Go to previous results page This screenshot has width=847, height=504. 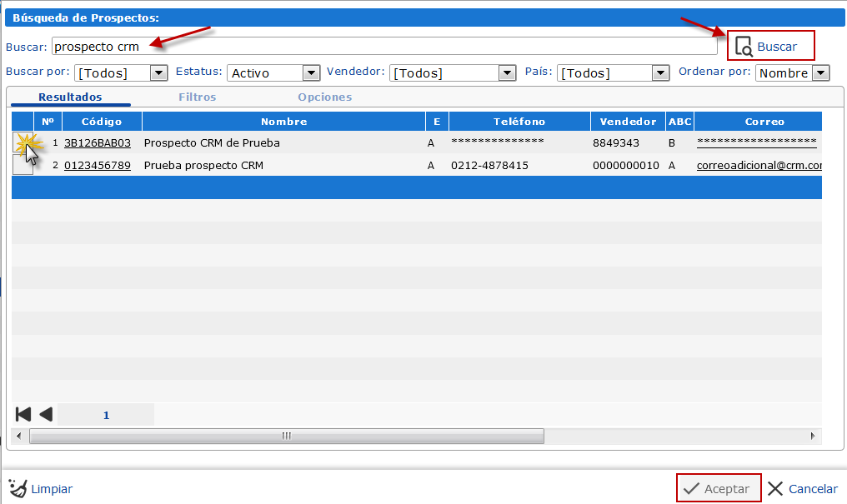46,414
